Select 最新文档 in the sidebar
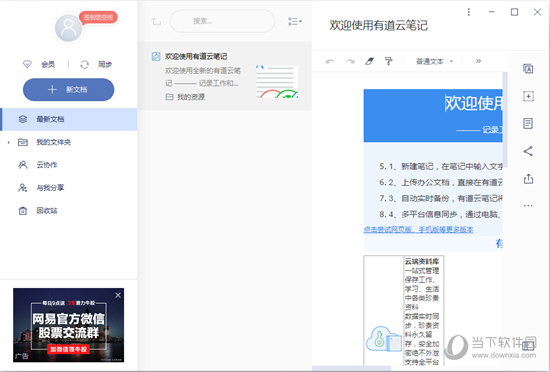Screen dimensions: 550x372 coord(69,119)
